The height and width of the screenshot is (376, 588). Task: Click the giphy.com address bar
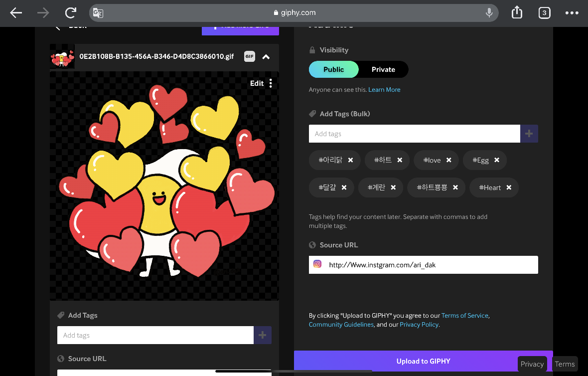coord(294,13)
